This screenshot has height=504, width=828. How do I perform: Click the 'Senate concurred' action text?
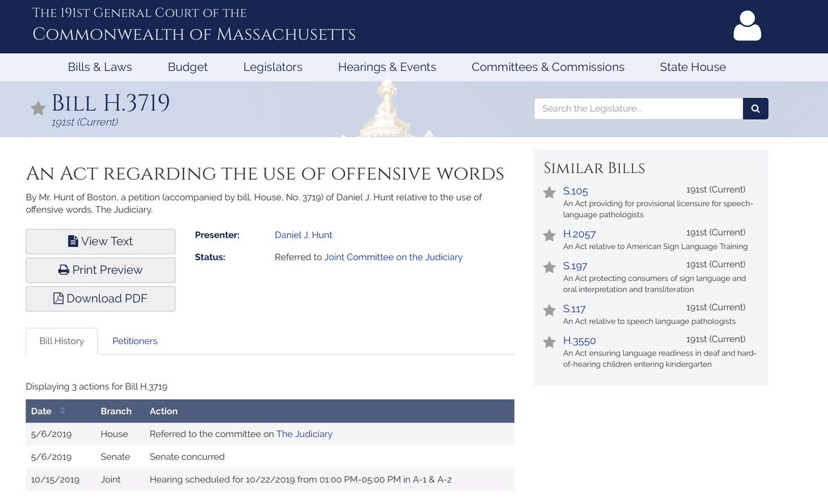187,456
